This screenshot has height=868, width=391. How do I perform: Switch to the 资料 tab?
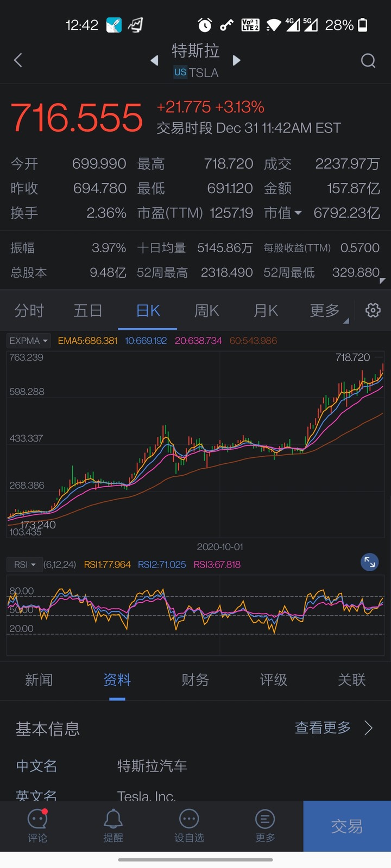pyautogui.click(x=117, y=680)
